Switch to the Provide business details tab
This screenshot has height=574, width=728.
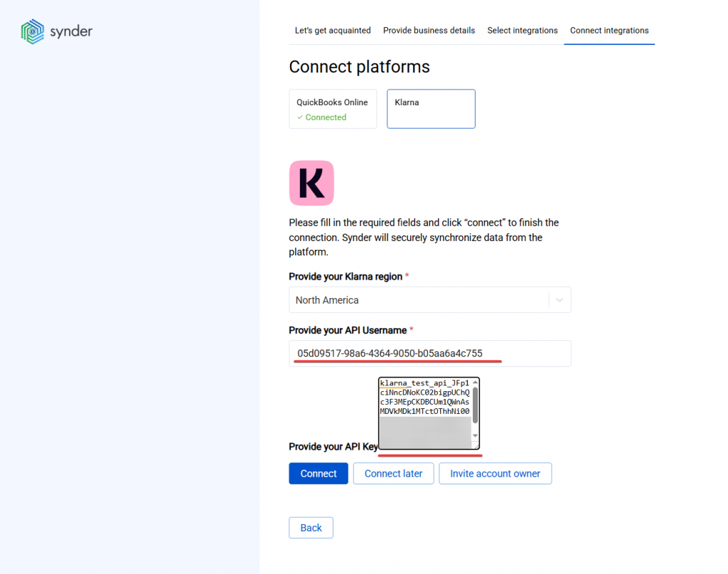pos(429,31)
